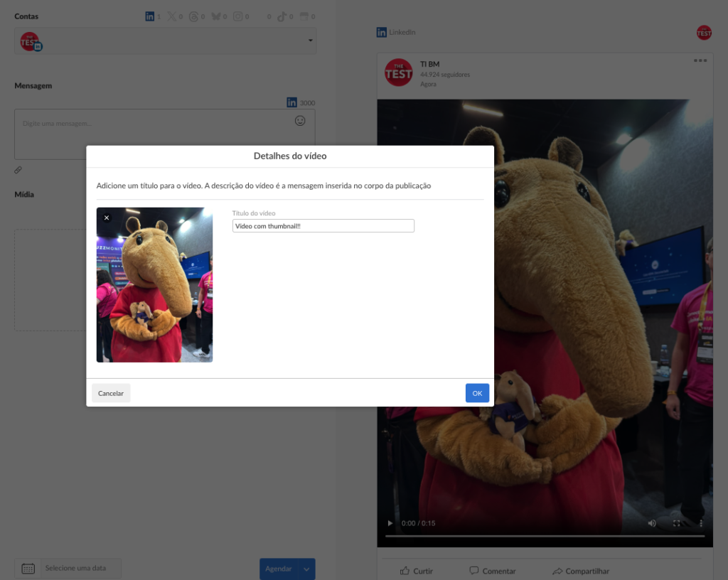The image size is (728, 580).
Task: Remove the video thumbnail with the X icon
Action: click(107, 217)
